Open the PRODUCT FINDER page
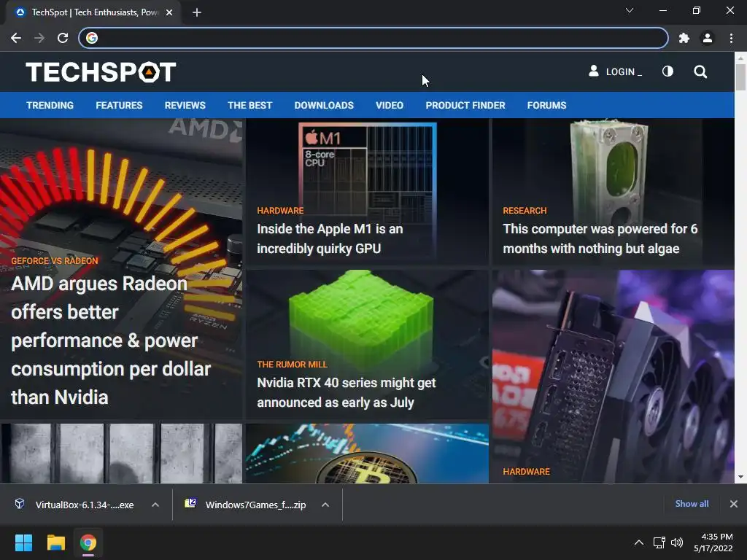This screenshot has height=560, width=747. click(x=465, y=105)
